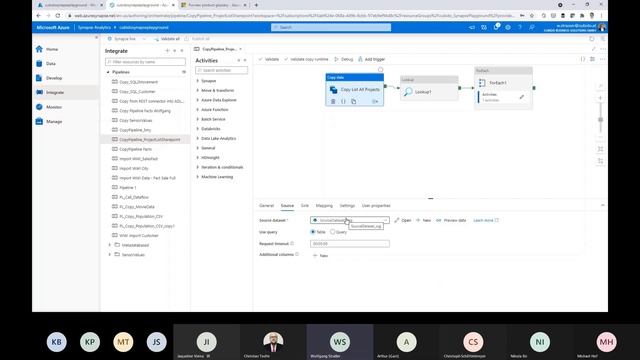Click Validate all in the top bar
The image size is (640, 360).
click(167, 39)
